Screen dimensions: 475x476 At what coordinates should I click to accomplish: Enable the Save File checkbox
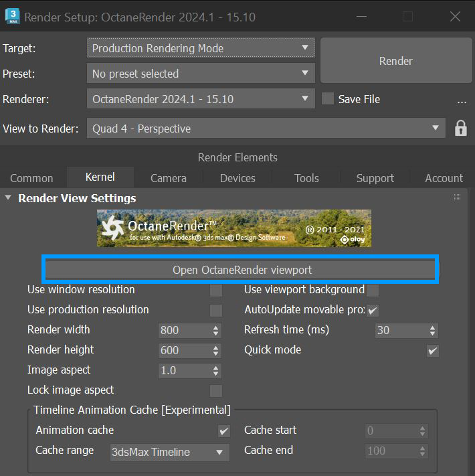coord(328,99)
